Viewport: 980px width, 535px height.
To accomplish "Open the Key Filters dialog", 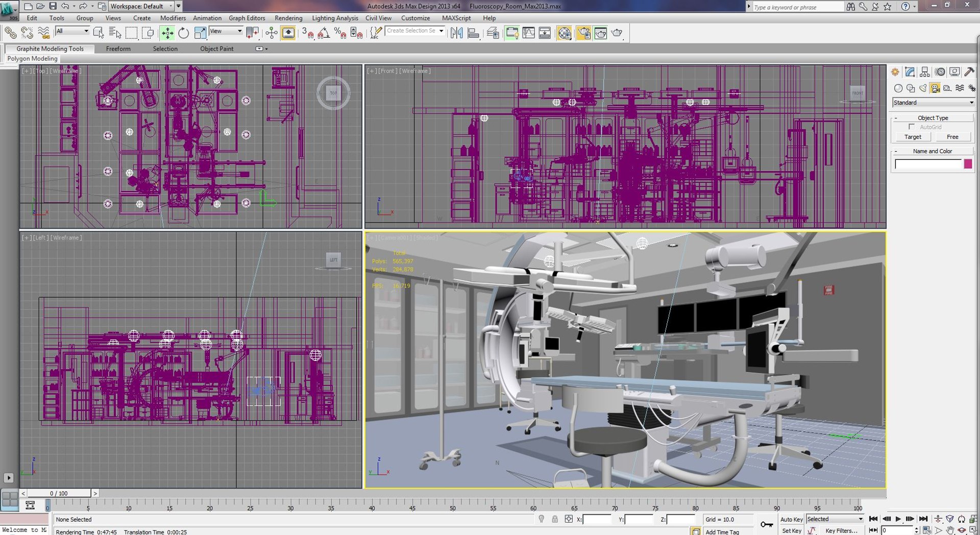I will (x=842, y=530).
